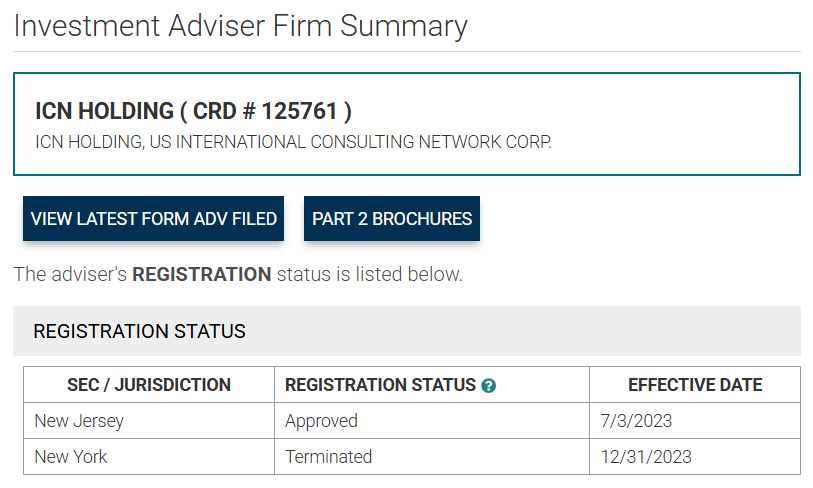The height and width of the screenshot is (488, 813).
Task: Click the 12/31/2023 effective date
Action: [x=646, y=457]
